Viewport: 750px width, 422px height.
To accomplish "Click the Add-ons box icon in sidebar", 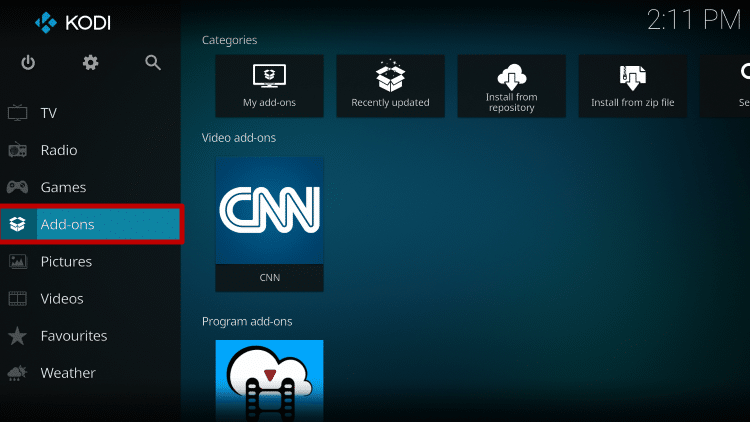I will point(18,224).
